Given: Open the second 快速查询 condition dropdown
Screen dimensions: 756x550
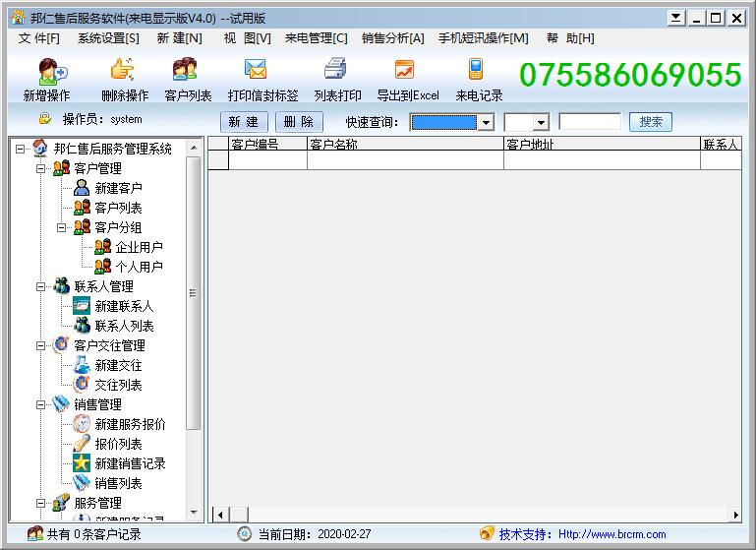Looking at the screenshot, I should click(541, 122).
